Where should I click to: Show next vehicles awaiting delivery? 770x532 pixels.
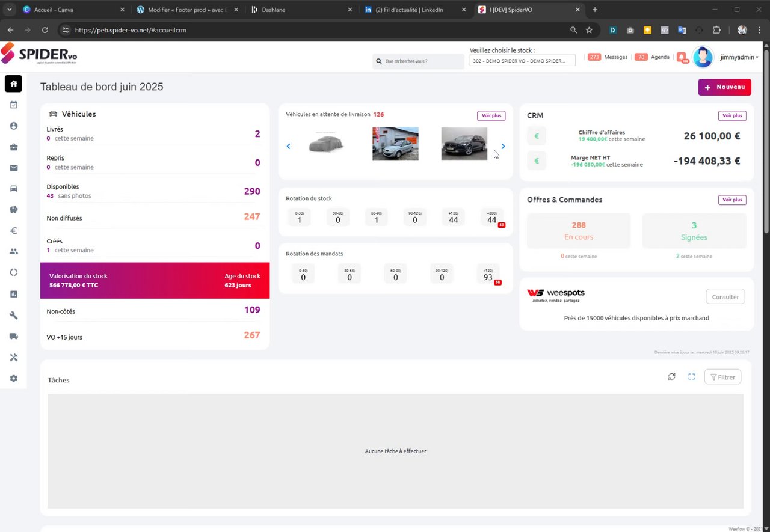click(503, 146)
